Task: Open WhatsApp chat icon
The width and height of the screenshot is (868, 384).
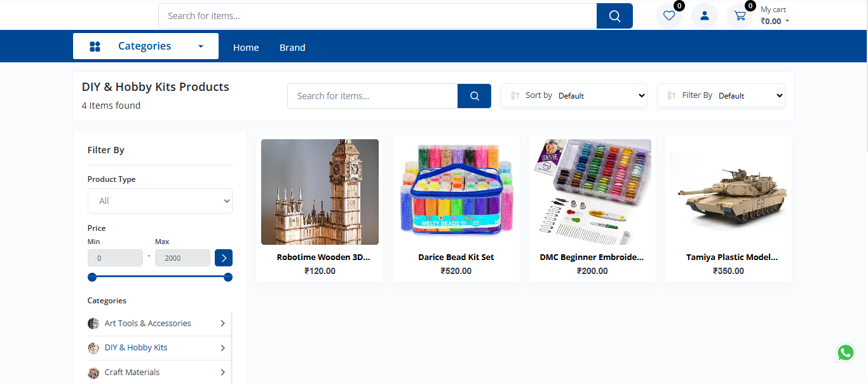Action: tap(845, 352)
